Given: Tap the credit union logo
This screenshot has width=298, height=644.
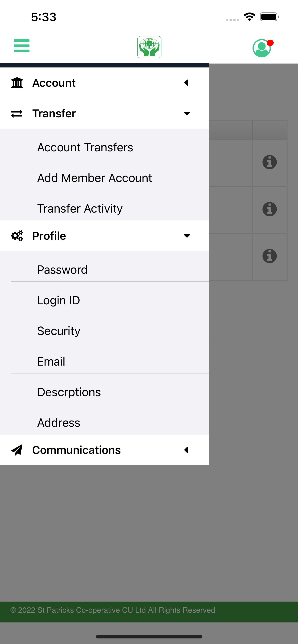Looking at the screenshot, I should tap(149, 47).
